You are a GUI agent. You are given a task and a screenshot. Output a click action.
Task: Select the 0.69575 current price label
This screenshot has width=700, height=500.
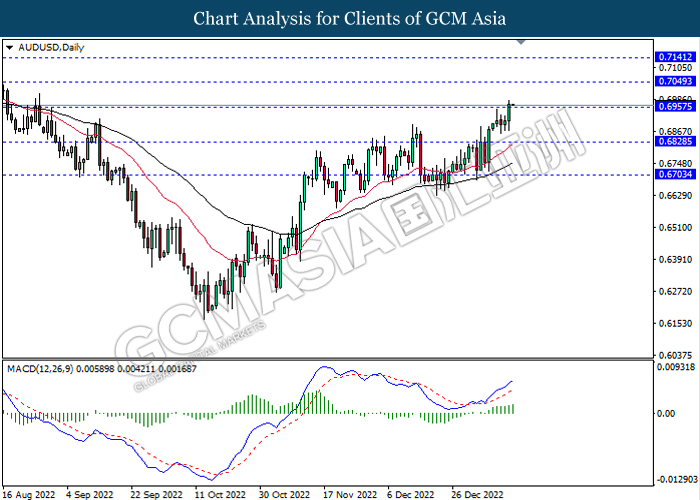(x=675, y=106)
